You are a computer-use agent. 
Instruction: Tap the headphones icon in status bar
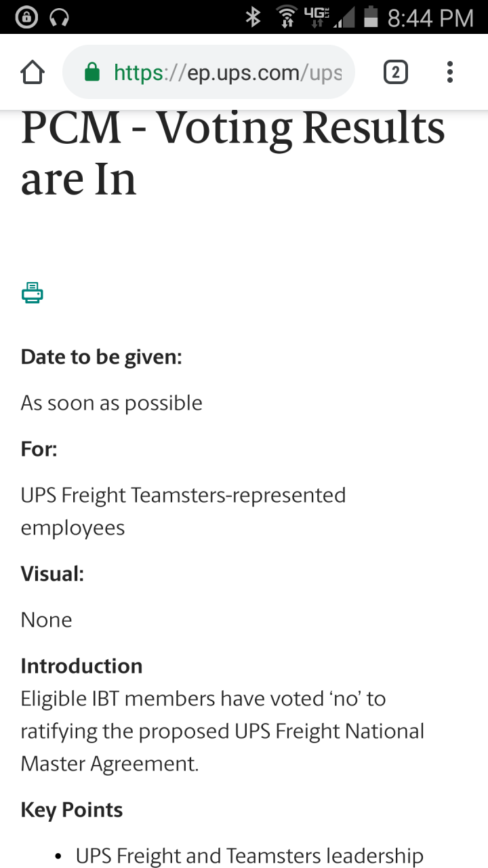pos(60,17)
